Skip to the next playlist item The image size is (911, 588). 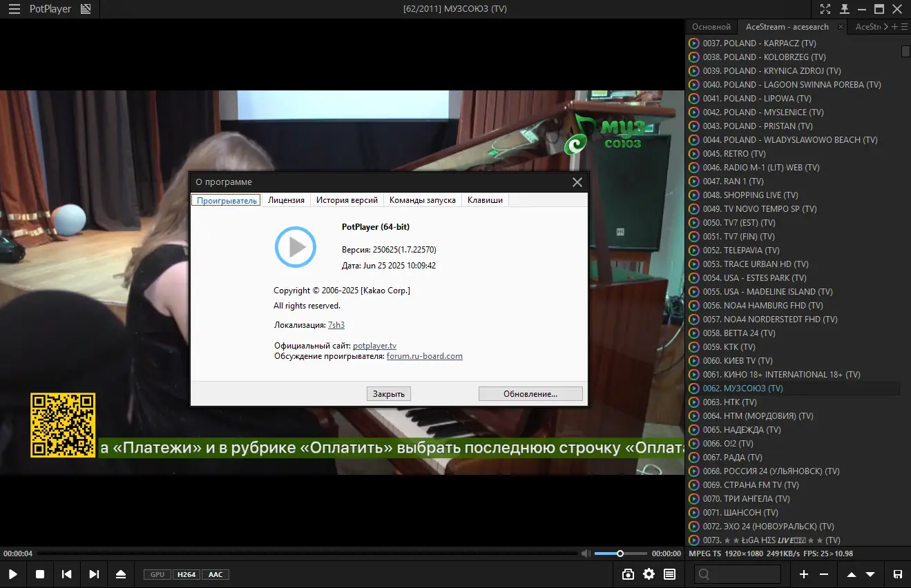pyautogui.click(x=94, y=574)
